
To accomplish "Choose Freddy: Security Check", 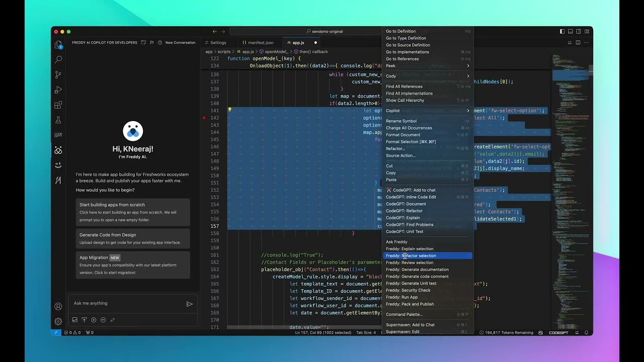I will [428, 290].
